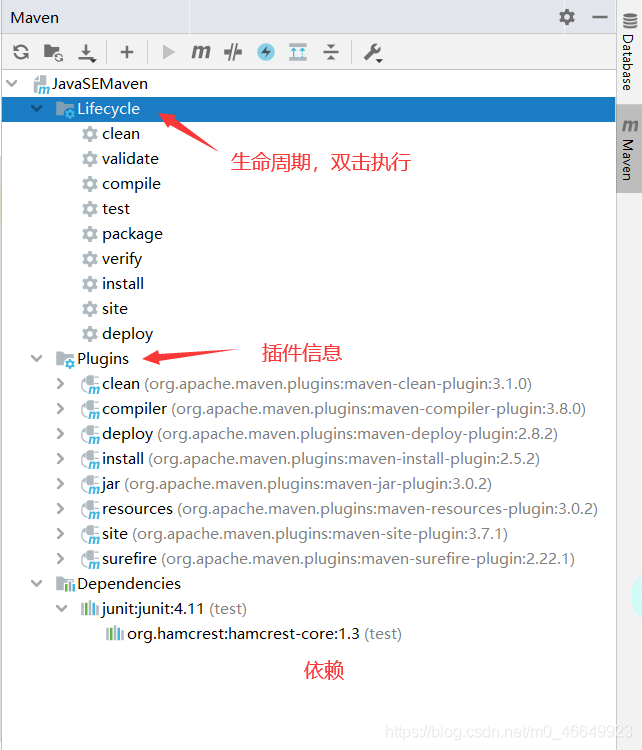
Task: Select the install lifecycle phase
Action: tap(113, 284)
